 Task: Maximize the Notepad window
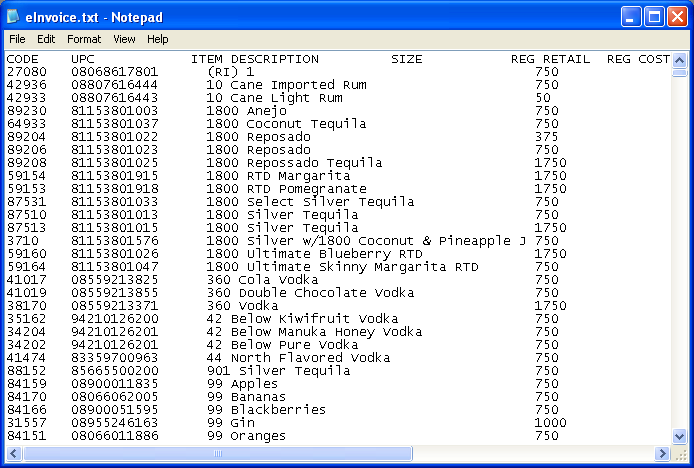click(x=654, y=17)
